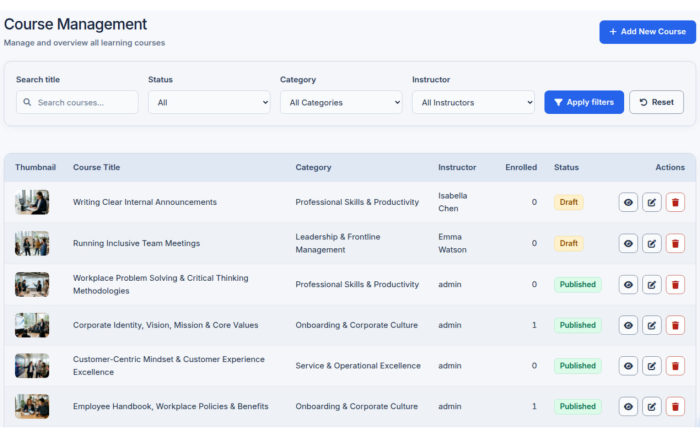The width and height of the screenshot is (700, 438).
Task: Click Draft badge of Writing Clear Internal Announcements
Action: tap(568, 202)
